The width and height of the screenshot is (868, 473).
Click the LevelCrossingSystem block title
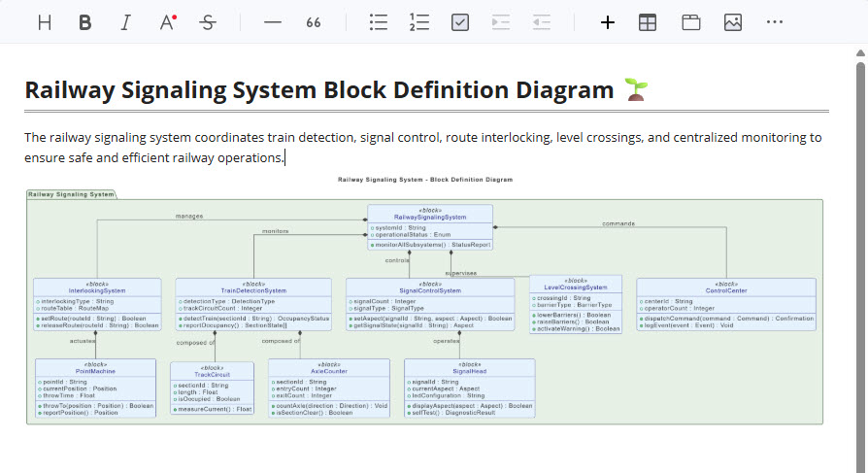point(576,287)
